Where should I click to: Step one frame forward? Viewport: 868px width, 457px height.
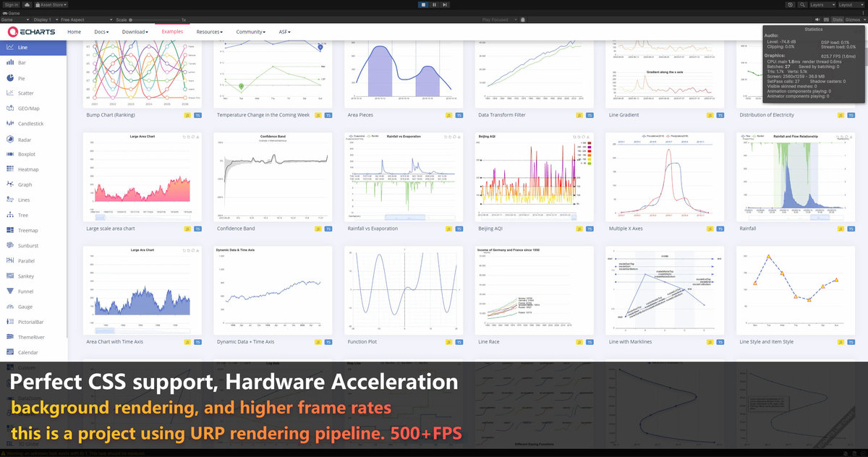(444, 4)
